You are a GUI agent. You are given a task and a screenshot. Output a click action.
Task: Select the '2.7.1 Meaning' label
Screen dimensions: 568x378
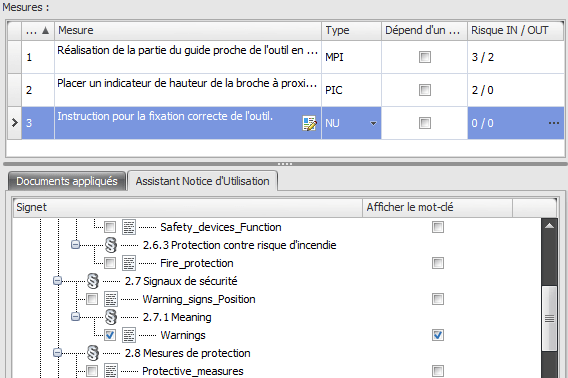(x=177, y=317)
